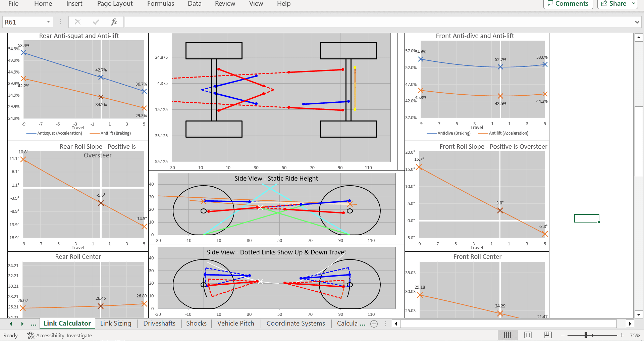Select the Front Anti-dive and Anti-lift chart title
The height and width of the screenshot is (341, 644).
[x=475, y=36]
